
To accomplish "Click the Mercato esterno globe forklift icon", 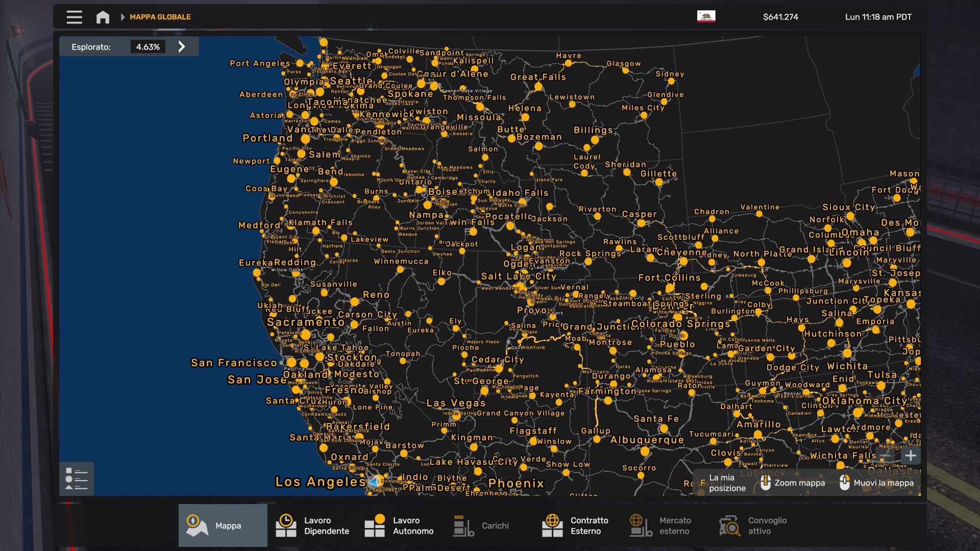I will 641,525.
